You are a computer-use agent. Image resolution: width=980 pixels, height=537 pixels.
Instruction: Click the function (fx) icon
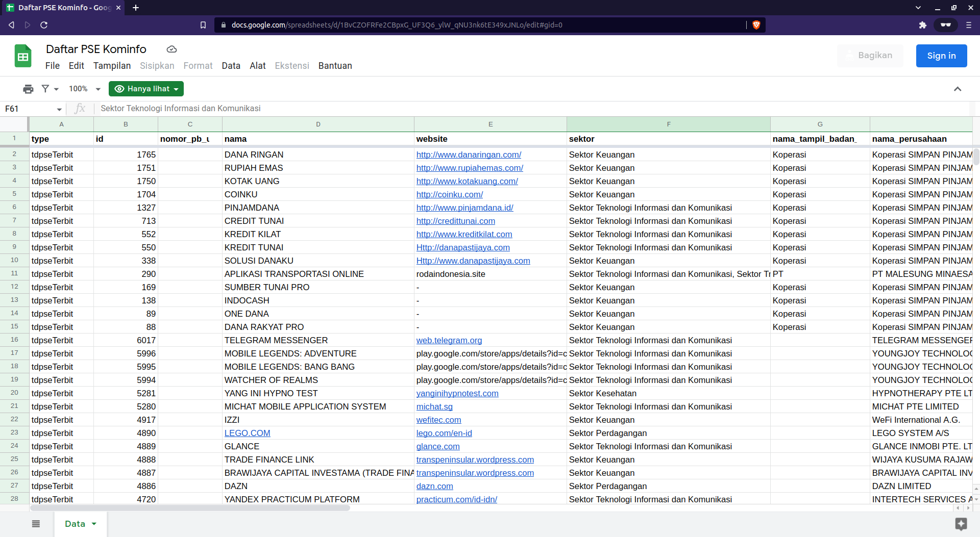[80, 108]
